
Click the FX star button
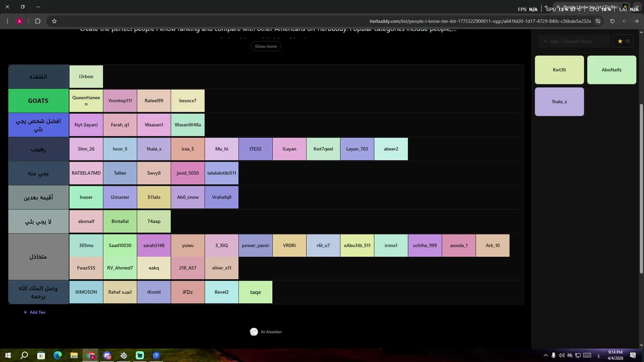click(623, 41)
